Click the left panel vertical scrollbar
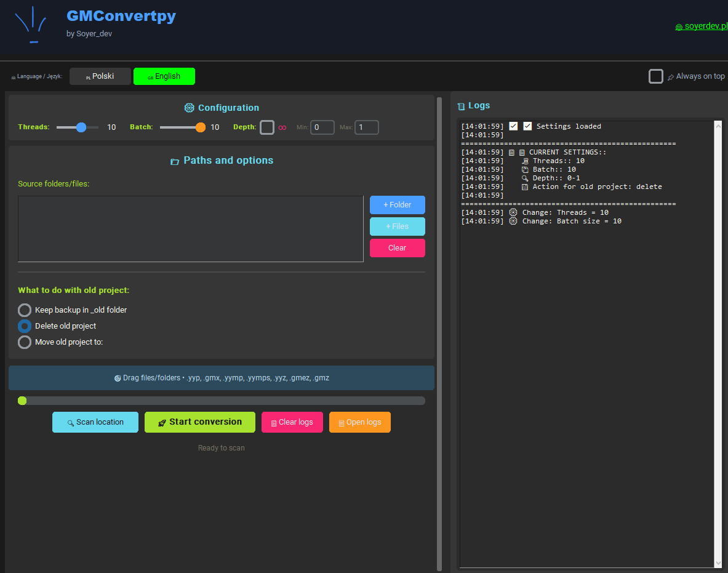The image size is (728, 573). click(439, 334)
